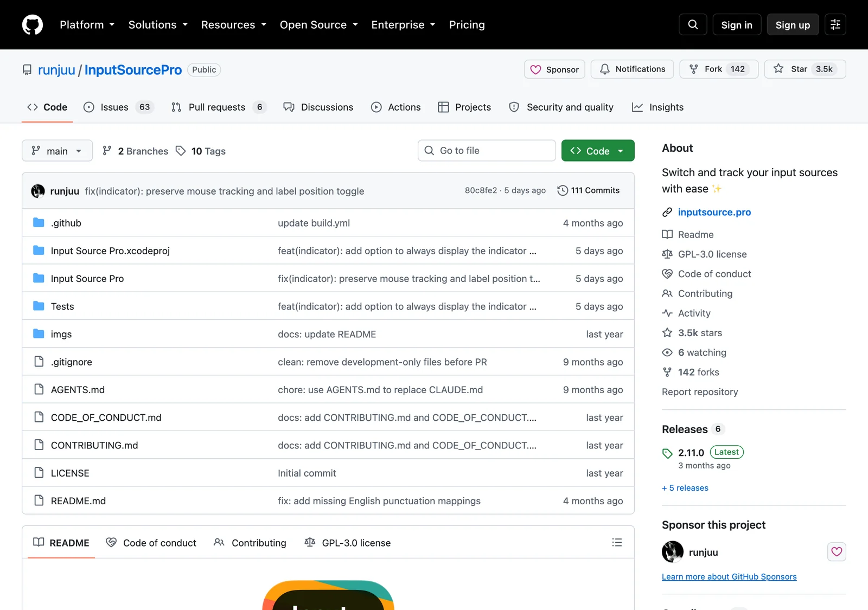
Task: Open the AGENTS.md file
Action: [x=78, y=390]
